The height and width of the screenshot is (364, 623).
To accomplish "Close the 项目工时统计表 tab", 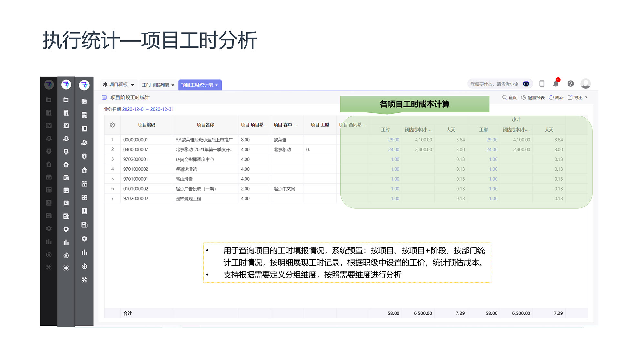I will tap(216, 85).
